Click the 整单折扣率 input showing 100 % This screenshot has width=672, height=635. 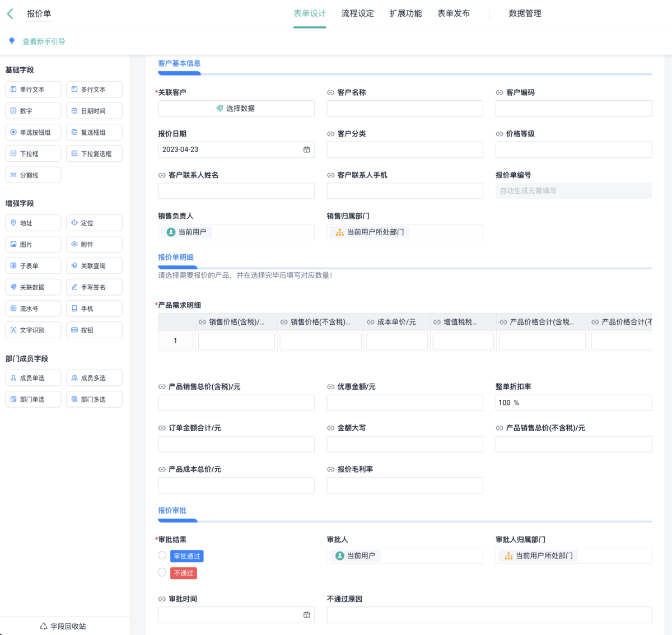[573, 403]
